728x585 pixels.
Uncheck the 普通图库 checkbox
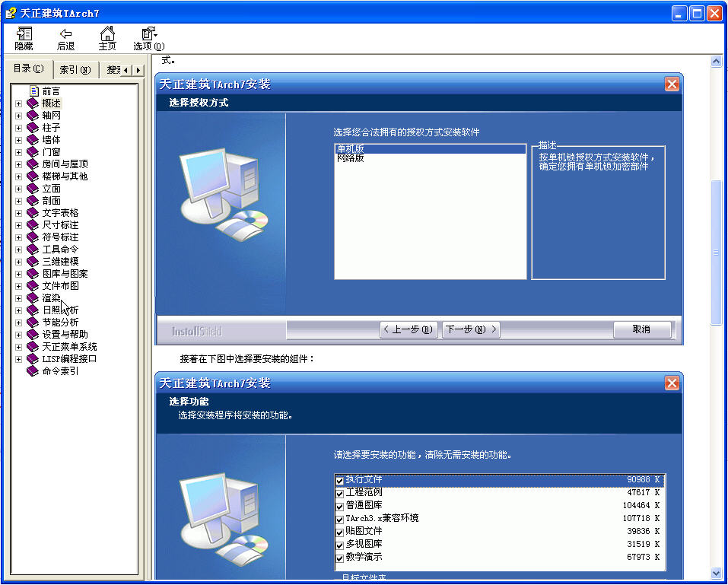pos(339,506)
